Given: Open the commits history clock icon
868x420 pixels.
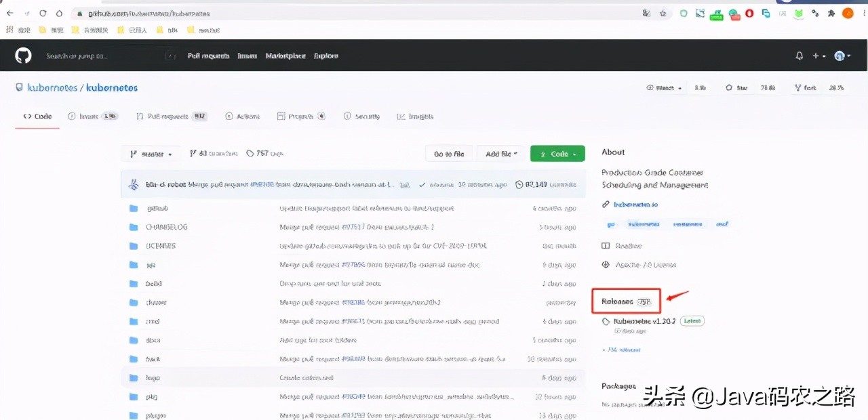Looking at the screenshot, I should pos(519,184).
